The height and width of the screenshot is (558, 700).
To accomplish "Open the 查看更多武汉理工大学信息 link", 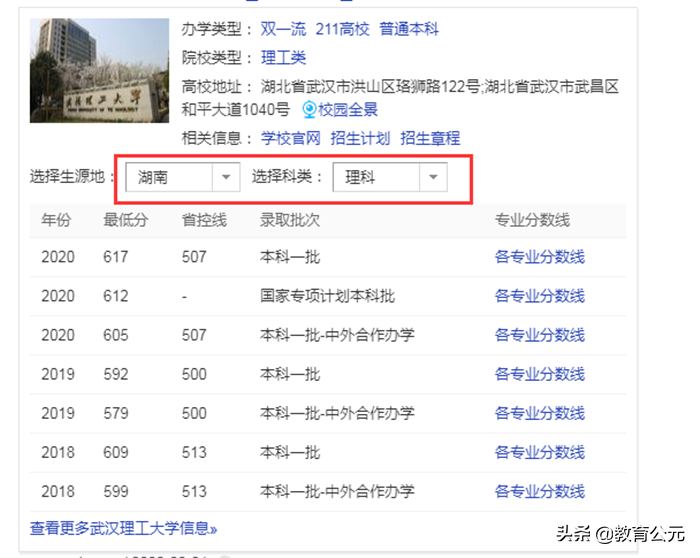I will pos(124,529).
